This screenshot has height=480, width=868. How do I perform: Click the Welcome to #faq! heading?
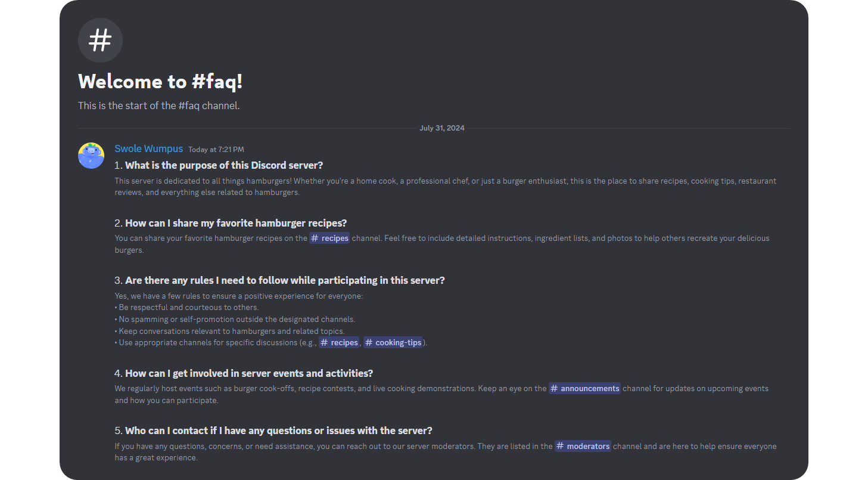tap(160, 81)
